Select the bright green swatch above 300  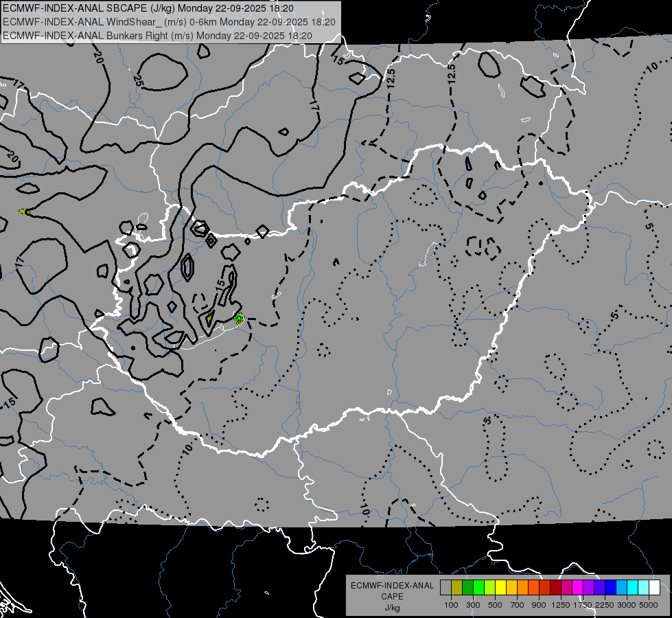[478, 588]
